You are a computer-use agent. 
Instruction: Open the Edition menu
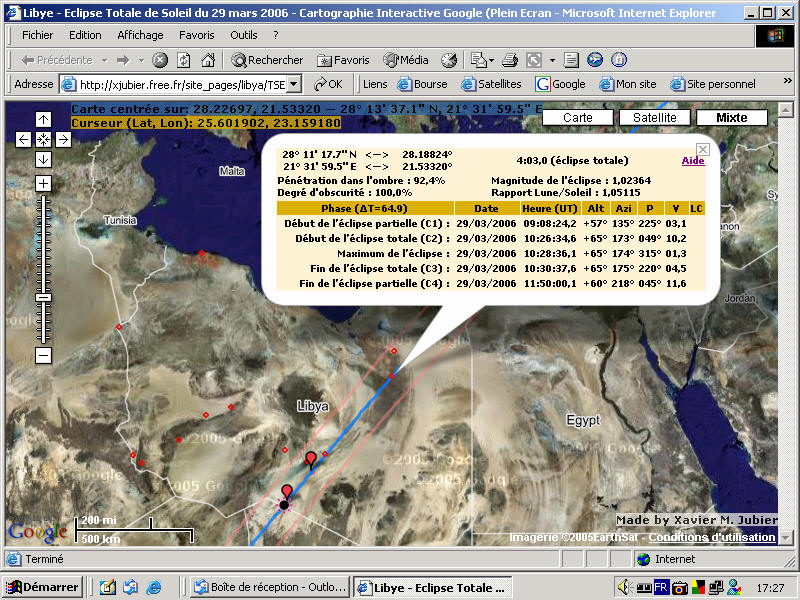coord(85,35)
